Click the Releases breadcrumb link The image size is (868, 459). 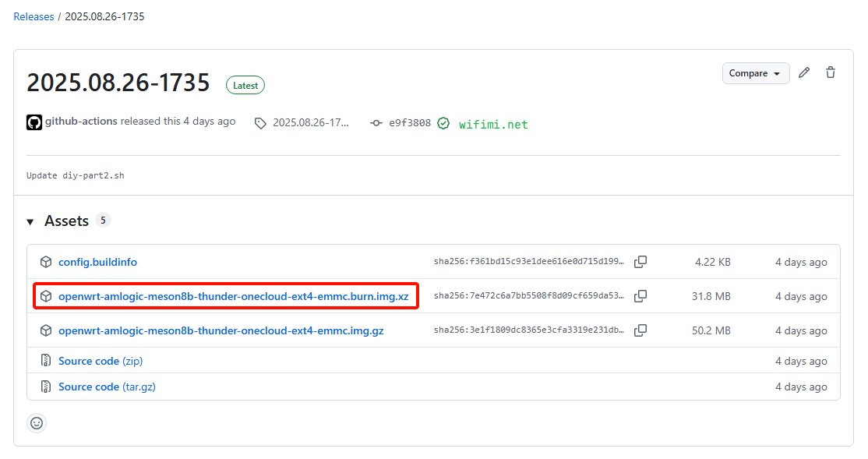(34, 16)
